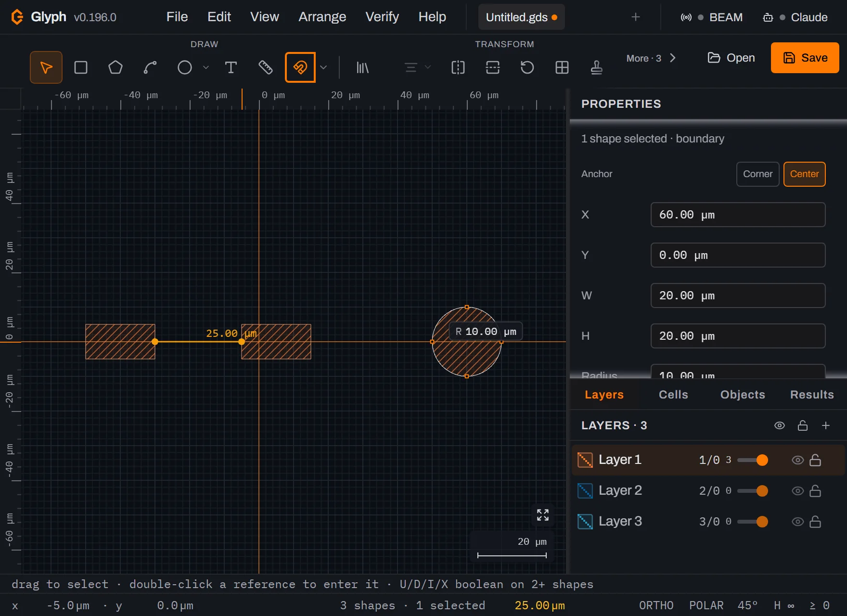Image resolution: width=847 pixels, height=616 pixels.
Task: Adjust Layer 3 opacity slider
Action: 753,522
